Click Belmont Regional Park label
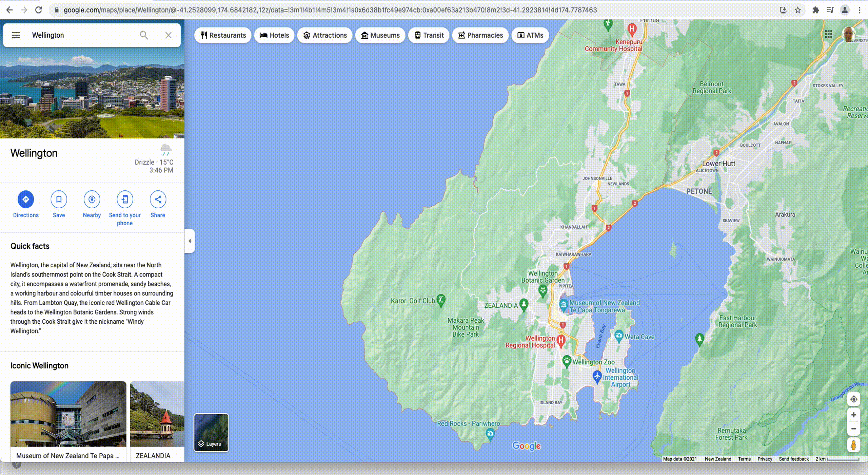Screen dimensions: 868x475 (712, 87)
